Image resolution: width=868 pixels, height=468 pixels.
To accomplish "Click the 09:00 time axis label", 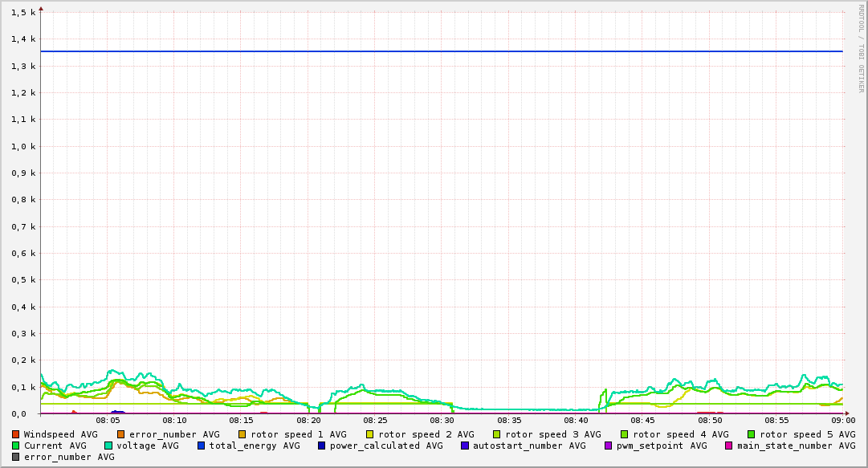I will point(843,421).
